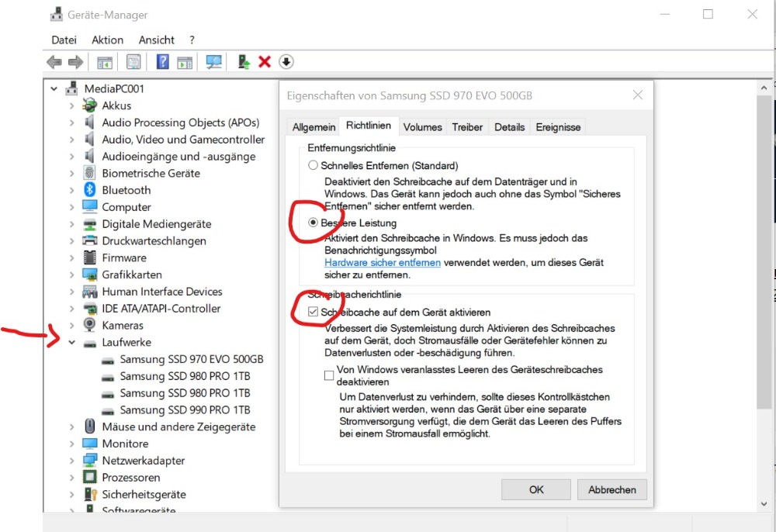Click the OK button
Viewport: 776px width, 532px height.
click(x=536, y=489)
